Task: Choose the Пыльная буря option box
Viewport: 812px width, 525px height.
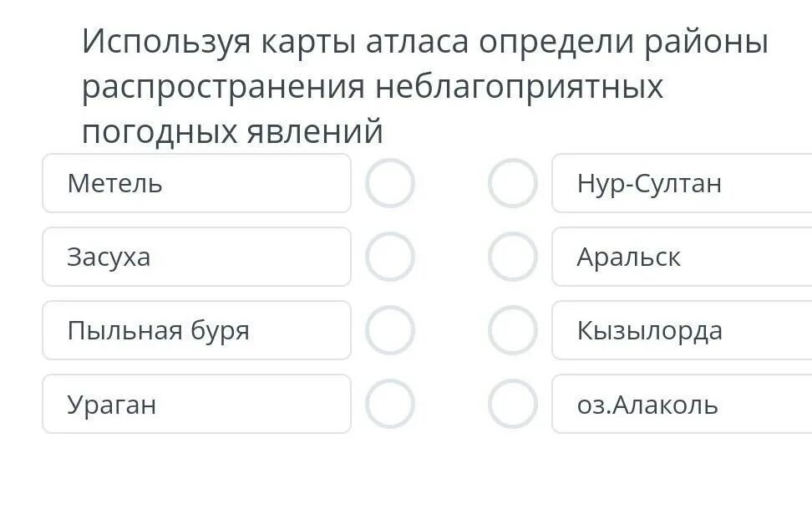Action: point(196,330)
